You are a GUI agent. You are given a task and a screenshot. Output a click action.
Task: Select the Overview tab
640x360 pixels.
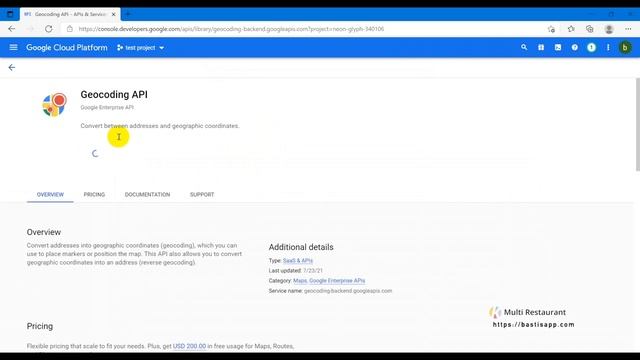(50, 195)
